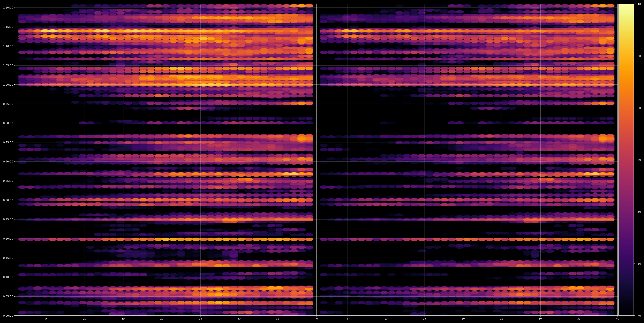Viewport: 644px width, 323px height.
Task: Select x-axis tick 10 of right panel
Action: click(386, 319)
